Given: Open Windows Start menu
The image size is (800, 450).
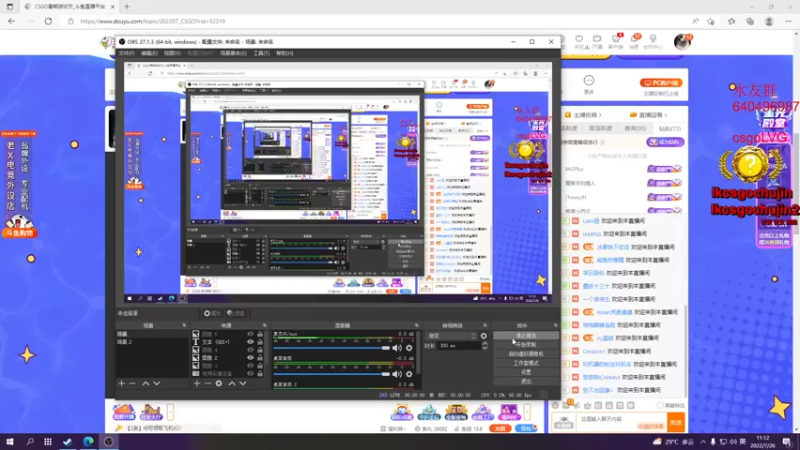Looking at the screenshot, I should tap(10, 442).
